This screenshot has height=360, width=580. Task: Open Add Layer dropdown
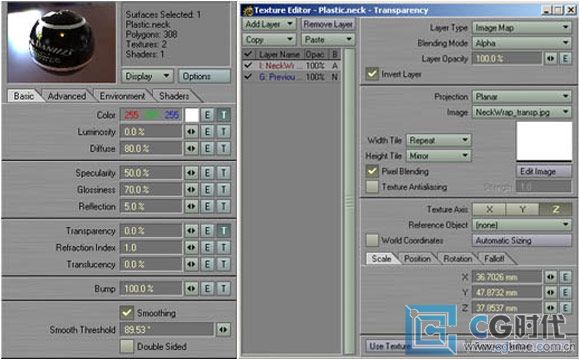coord(269,24)
